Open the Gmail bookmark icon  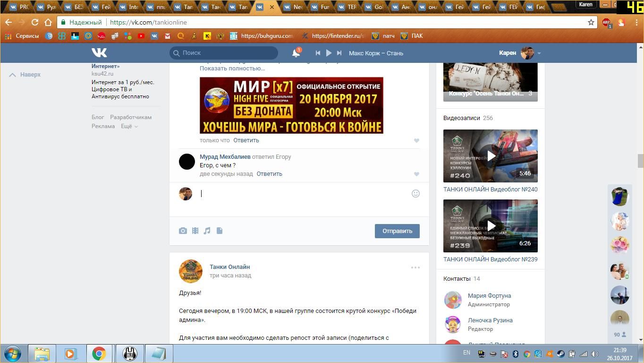167,36
